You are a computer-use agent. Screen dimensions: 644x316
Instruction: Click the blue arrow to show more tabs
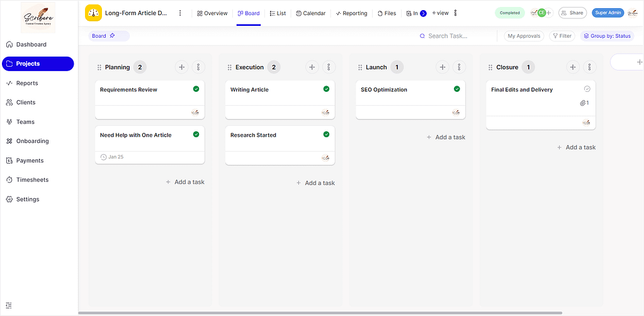tap(424, 13)
